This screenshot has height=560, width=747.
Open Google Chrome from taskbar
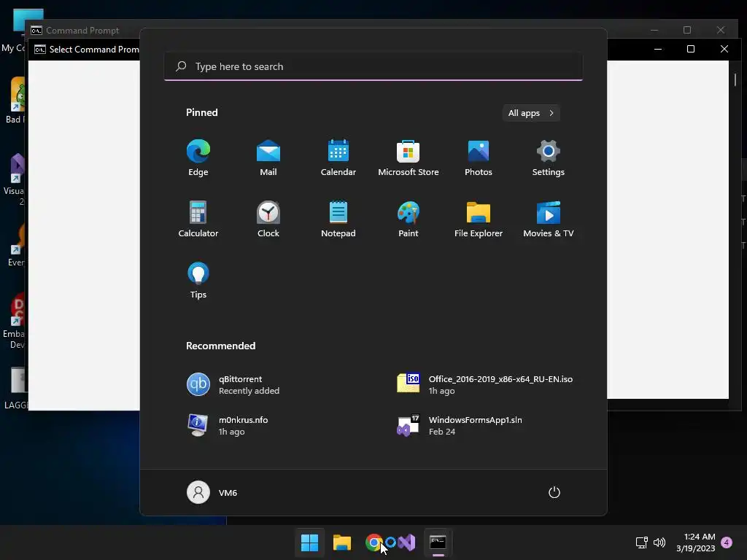coord(373,542)
